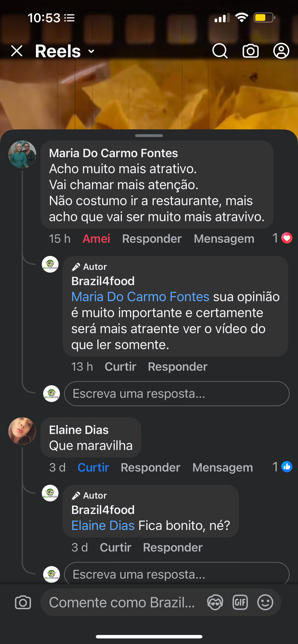Close the Reels view with the X
This screenshot has height=644, width=298.
tap(17, 51)
